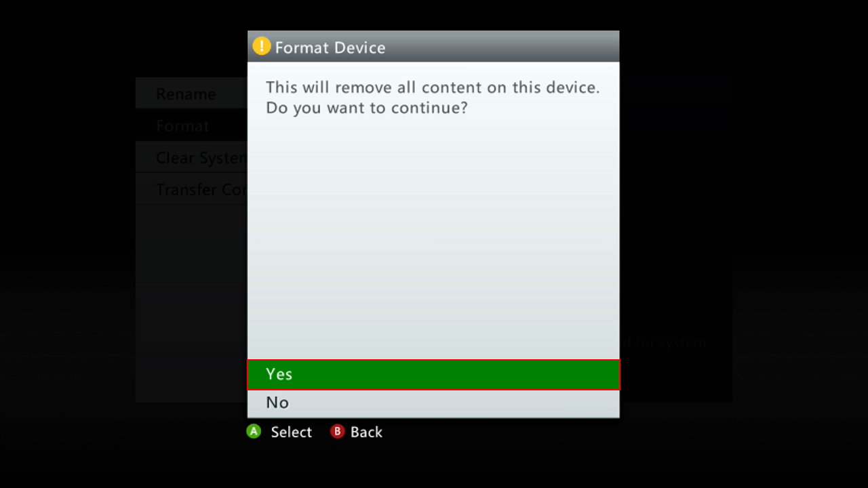Click the red B controller button icon
This screenshot has width=868, height=488.
coord(337,431)
